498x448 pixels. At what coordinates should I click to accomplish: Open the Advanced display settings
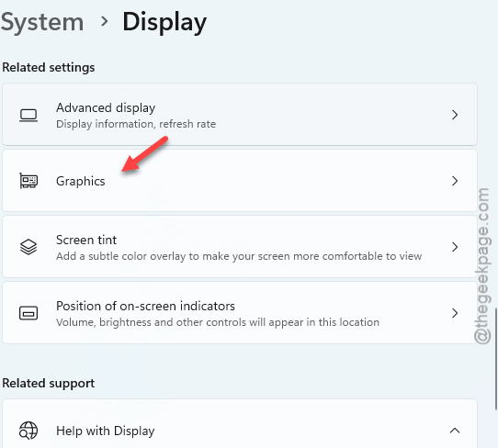coord(240,115)
